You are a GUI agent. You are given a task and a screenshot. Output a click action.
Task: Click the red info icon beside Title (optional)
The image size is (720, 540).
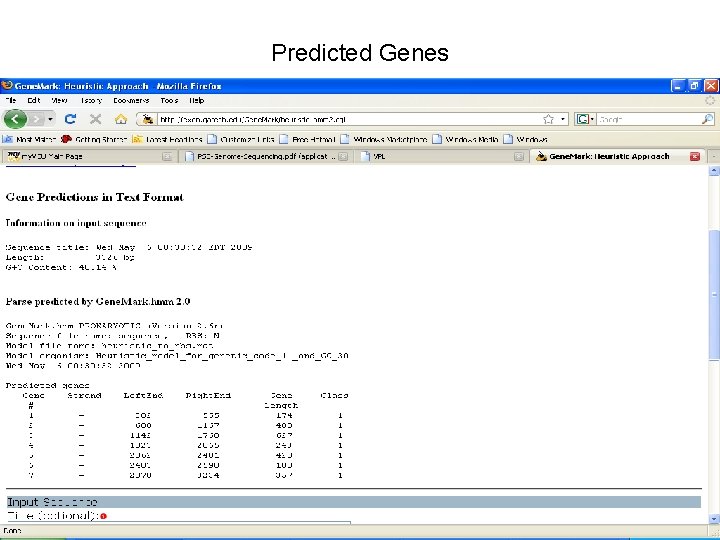[x=103, y=516]
